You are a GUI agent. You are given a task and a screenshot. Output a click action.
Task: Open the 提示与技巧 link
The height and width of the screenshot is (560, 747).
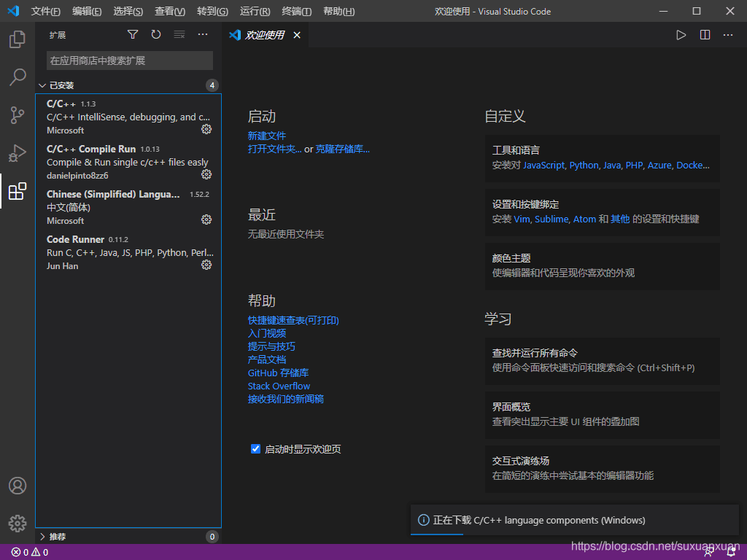click(271, 346)
